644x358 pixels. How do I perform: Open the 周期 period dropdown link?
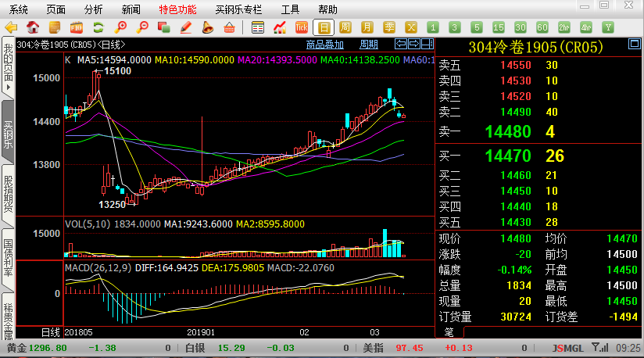(x=368, y=45)
